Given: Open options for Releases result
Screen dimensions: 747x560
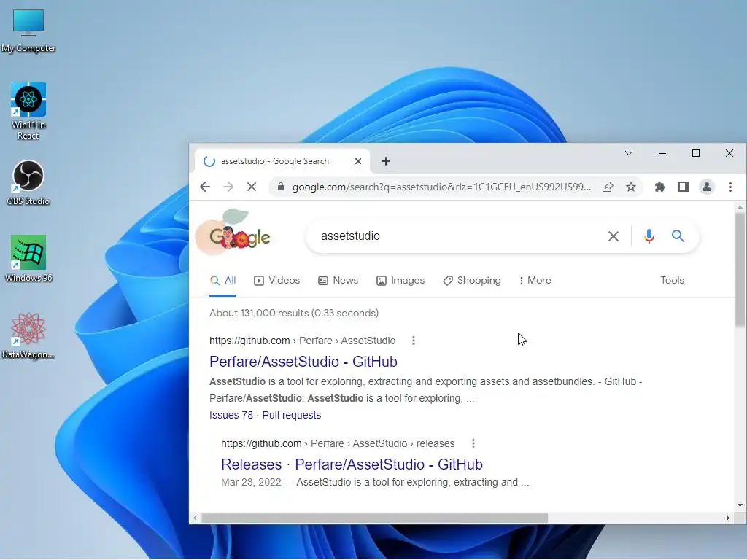Looking at the screenshot, I should (473, 444).
